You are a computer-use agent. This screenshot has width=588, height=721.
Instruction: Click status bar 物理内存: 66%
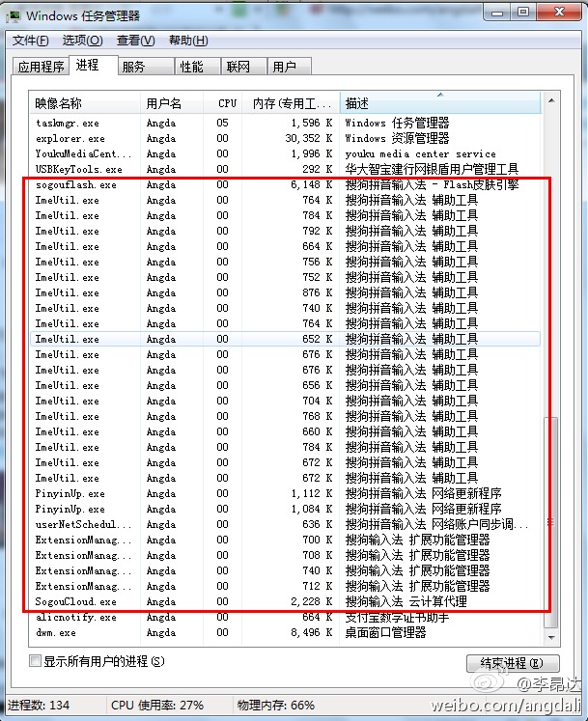pos(275,705)
